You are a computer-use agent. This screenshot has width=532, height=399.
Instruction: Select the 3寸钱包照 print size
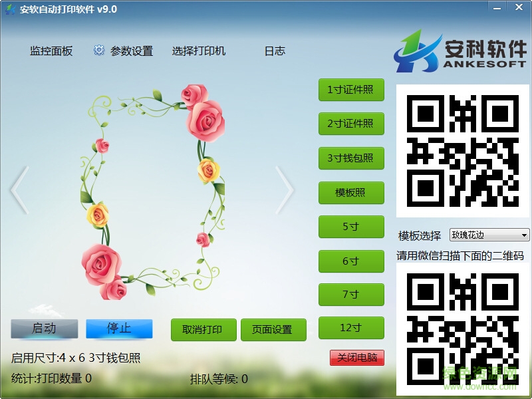(351, 158)
